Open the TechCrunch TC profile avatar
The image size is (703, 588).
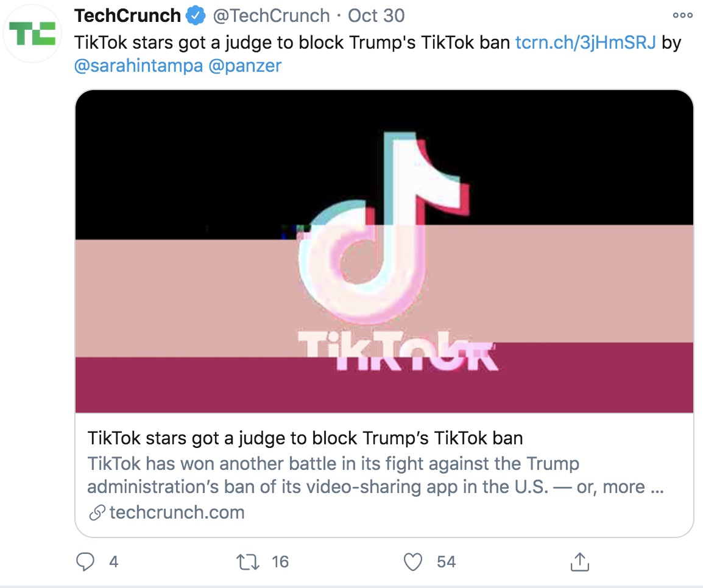pyautogui.click(x=32, y=33)
